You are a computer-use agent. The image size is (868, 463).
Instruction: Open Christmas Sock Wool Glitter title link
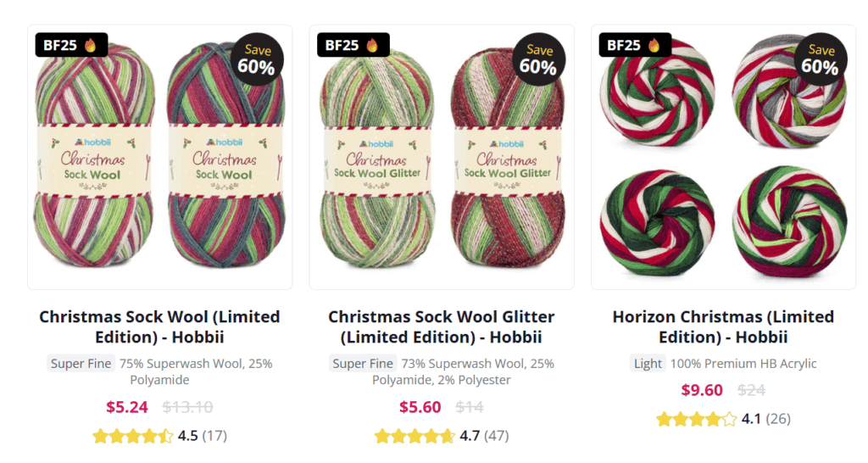442,326
